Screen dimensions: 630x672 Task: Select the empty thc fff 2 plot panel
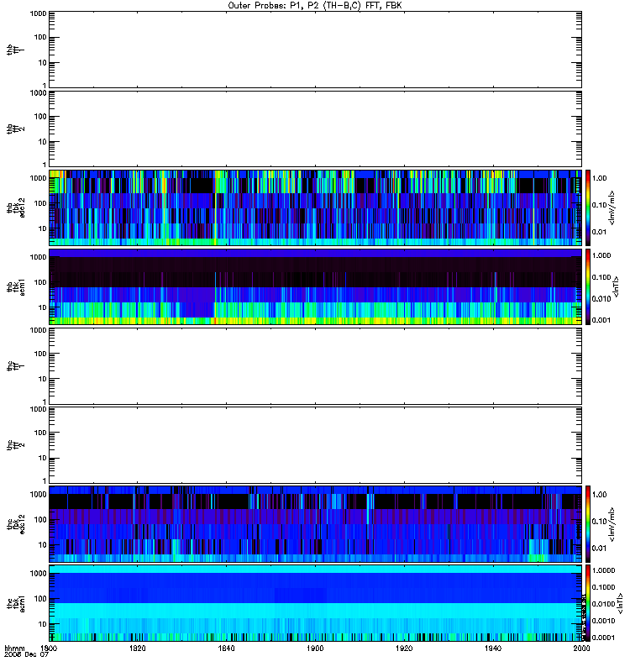[x=315, y=445]
